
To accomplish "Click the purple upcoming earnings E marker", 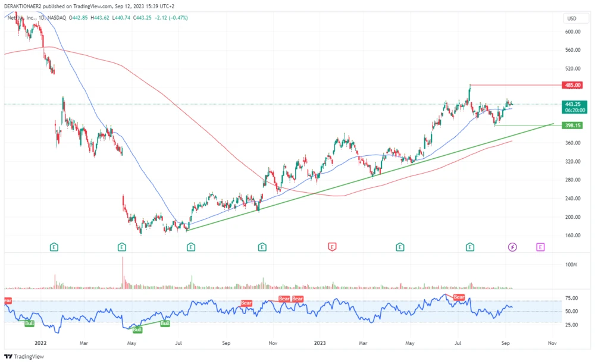I will click(540, 246).
